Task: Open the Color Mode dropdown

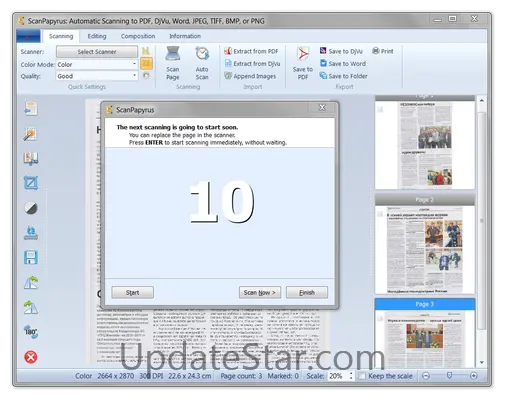Action: click(x=97, y=64)
